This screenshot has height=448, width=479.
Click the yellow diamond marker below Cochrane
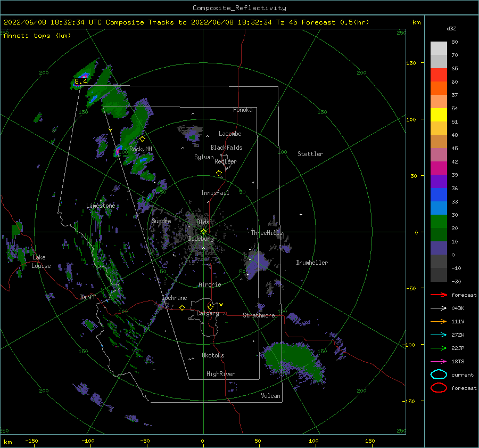point(183,308)
